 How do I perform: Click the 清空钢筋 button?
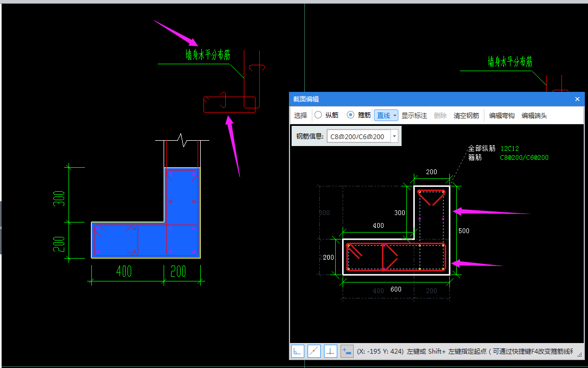click(x=466, y=115)
